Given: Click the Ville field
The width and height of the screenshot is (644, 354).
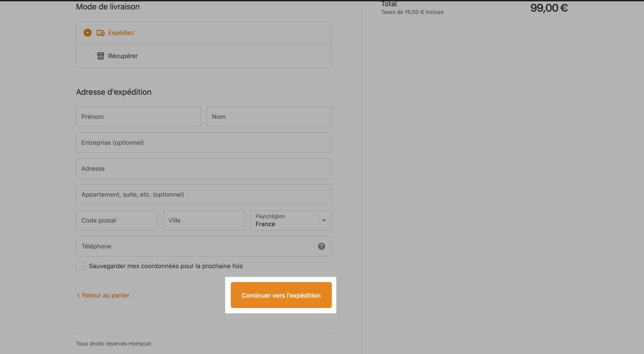Looking at the screenshot, I should 204,220.
